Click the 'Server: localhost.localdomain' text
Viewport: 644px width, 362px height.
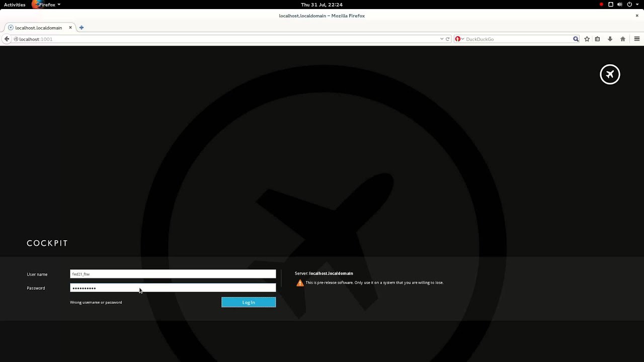point(324,274)
